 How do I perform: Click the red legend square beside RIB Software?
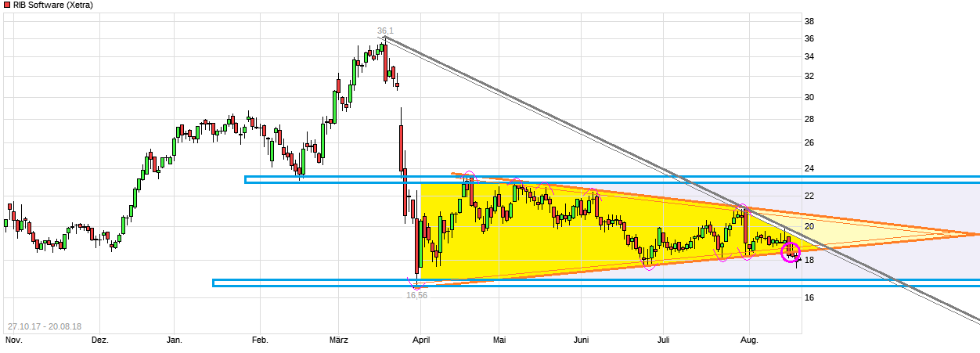[x=5, y=5]
